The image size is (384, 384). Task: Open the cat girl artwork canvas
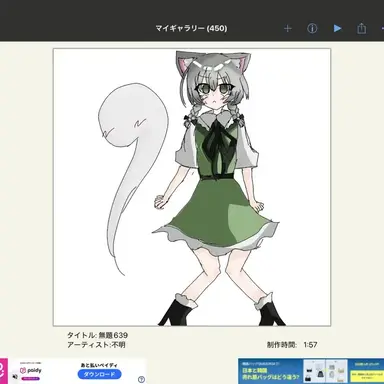click(192, 187)
